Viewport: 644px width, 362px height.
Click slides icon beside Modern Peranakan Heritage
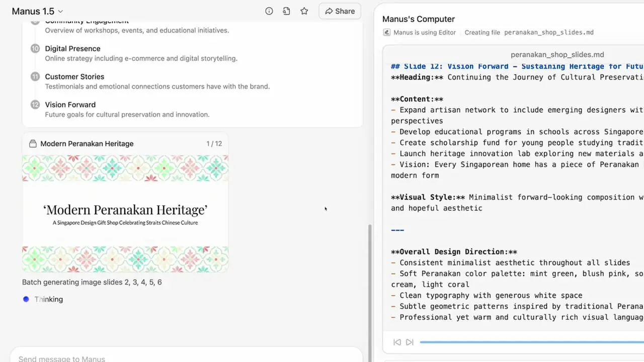[33, 144]
